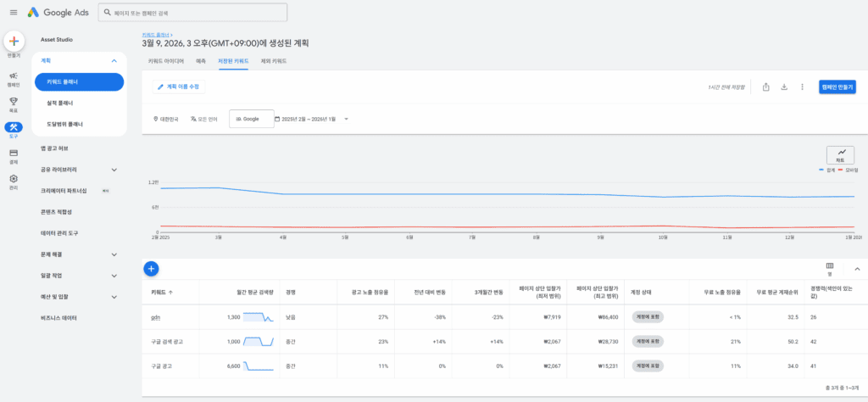The height and width of the screenshot is (402, 868).
Task: Click the share plan icon
Action: coord(765,87)
